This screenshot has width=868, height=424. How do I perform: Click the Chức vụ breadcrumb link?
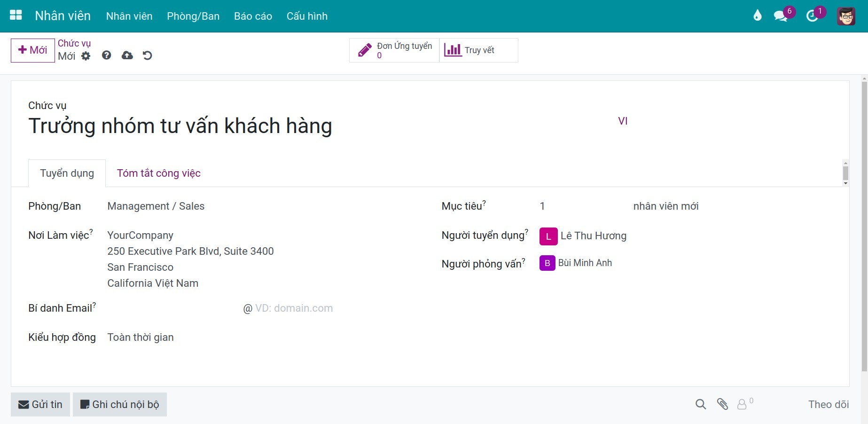[x=74, y=43]
